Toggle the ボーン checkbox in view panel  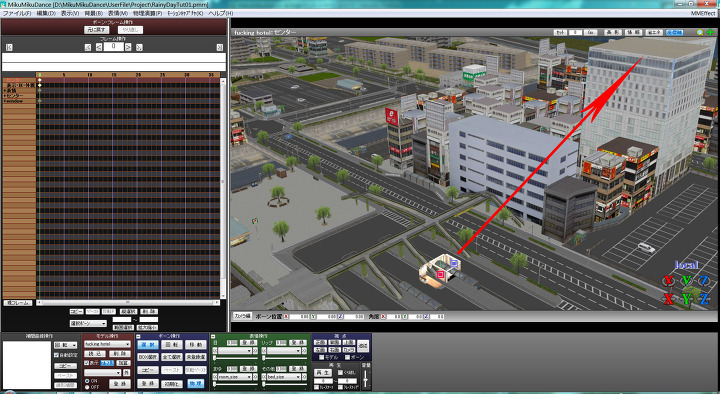(x=348, y=357)
